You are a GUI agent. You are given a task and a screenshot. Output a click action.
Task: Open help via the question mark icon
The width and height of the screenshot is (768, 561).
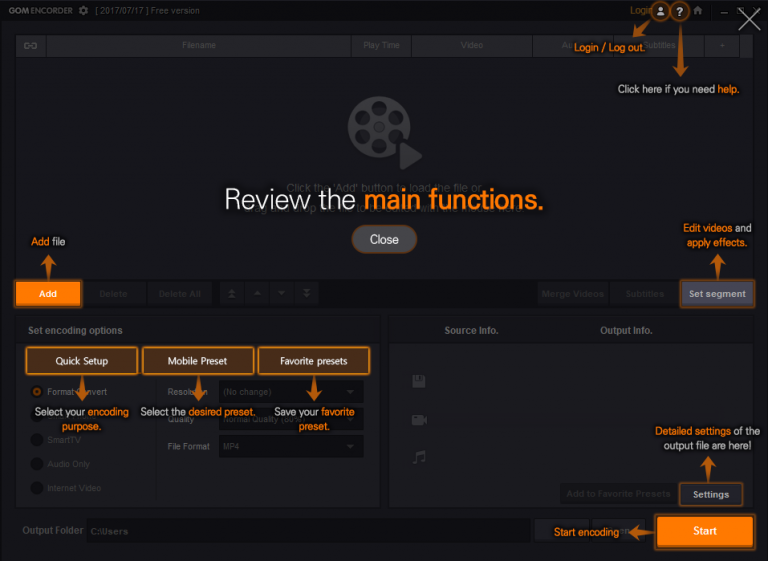[680, 12]
